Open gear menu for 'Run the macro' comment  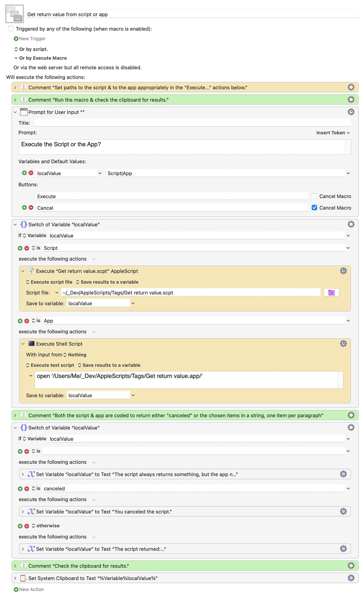pyautogui.click(x=351, y=100)
